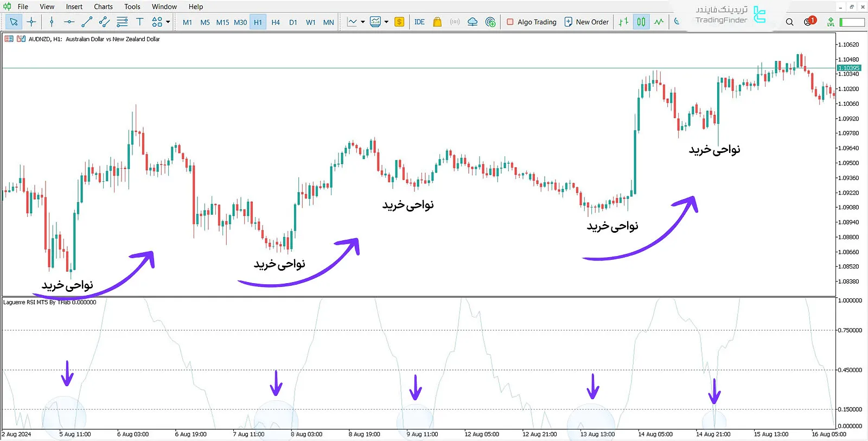Switch to M15 timeframe

[222, 22]
